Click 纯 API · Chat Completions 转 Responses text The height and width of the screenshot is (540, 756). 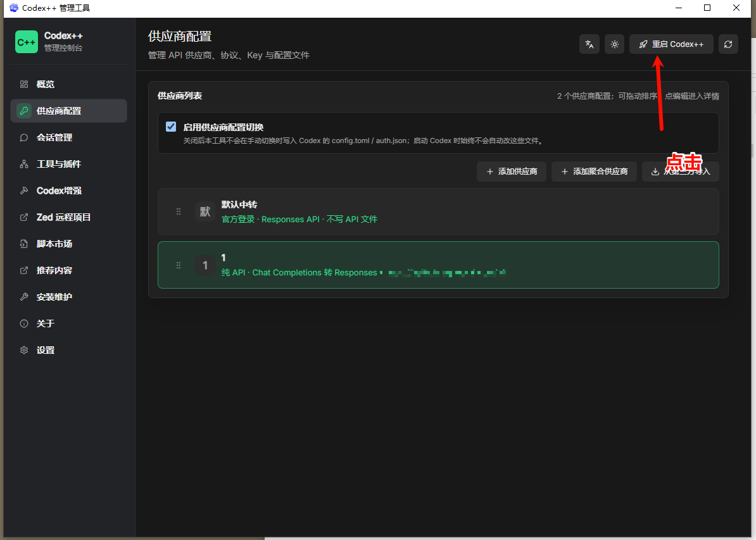tap(299, 273)
